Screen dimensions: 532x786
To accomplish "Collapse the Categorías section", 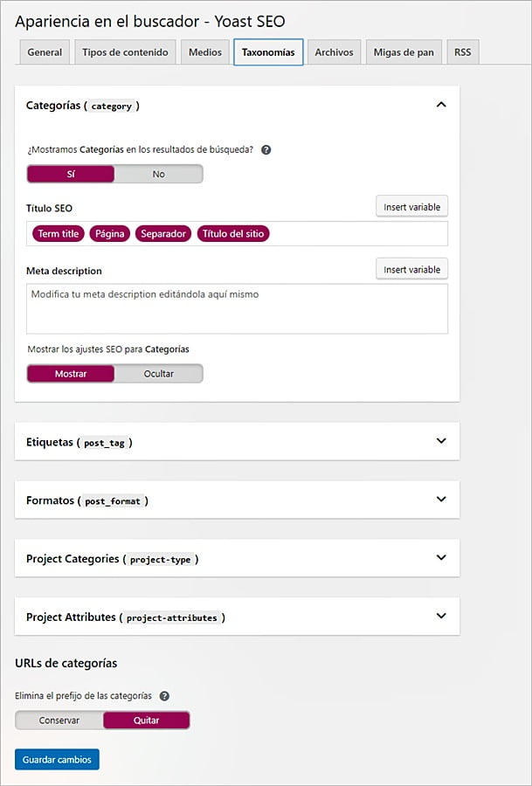I will [x=441, y=105].
